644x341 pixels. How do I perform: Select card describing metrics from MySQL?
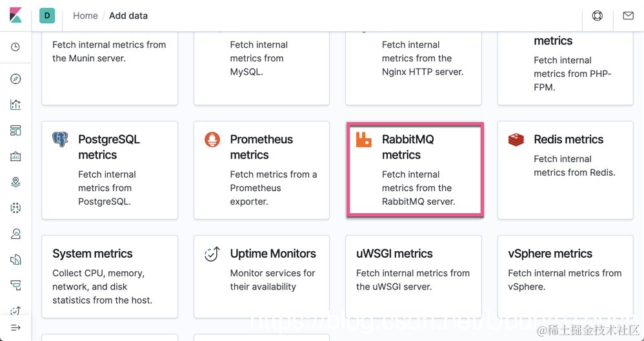[261, 68]
